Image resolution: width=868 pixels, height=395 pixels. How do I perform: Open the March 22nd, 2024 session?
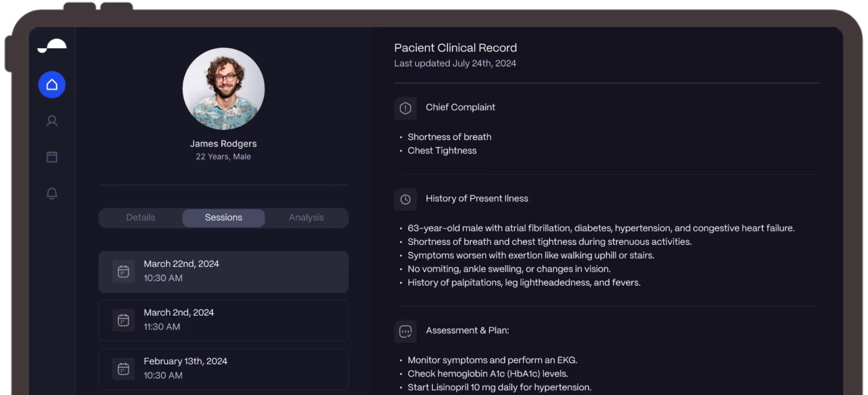(223, 272)
